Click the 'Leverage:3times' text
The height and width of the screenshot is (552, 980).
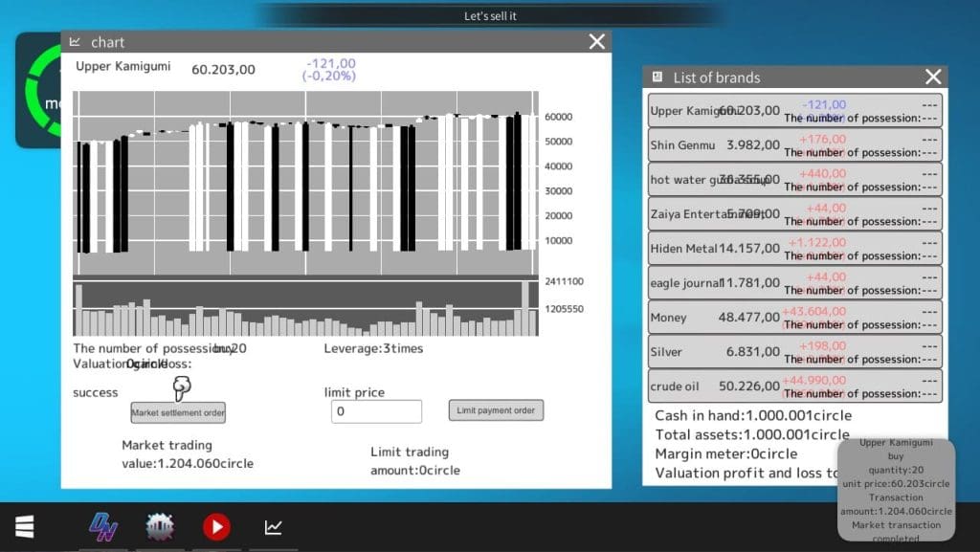(373, 348)
